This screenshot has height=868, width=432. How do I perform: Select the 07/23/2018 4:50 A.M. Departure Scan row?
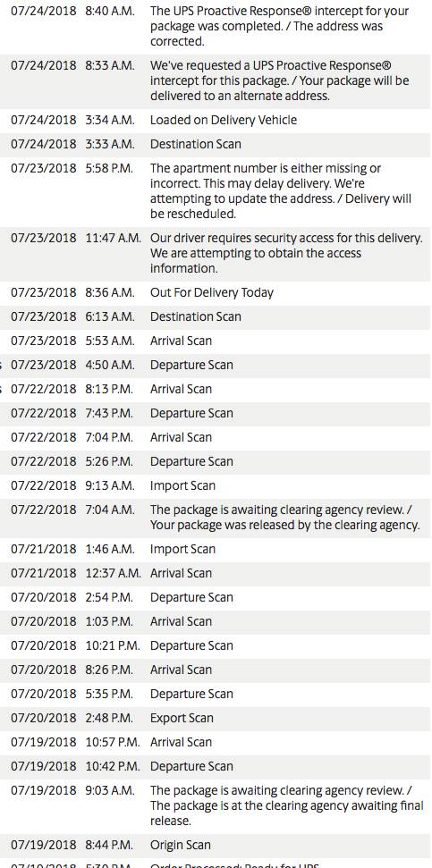coord(216,366)
